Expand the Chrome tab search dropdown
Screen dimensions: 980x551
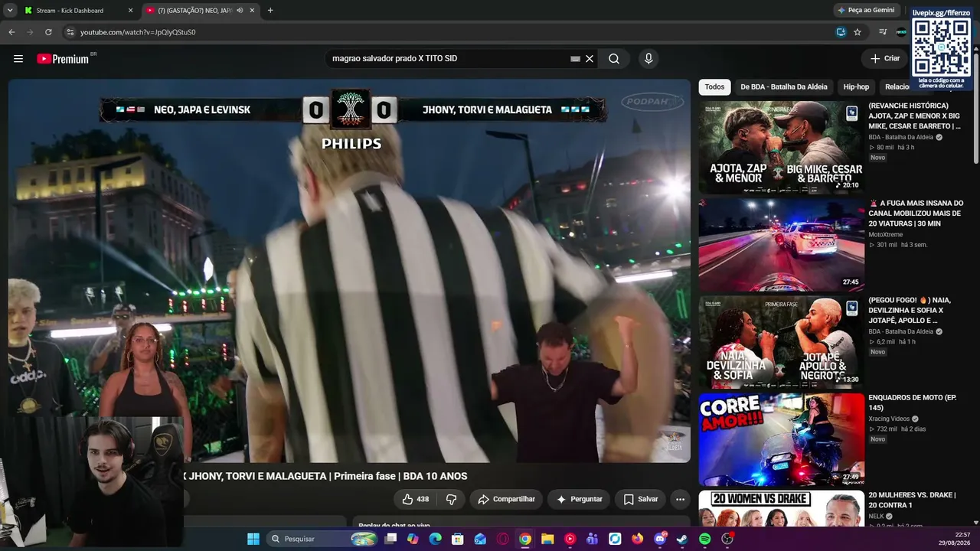(10, 11)
